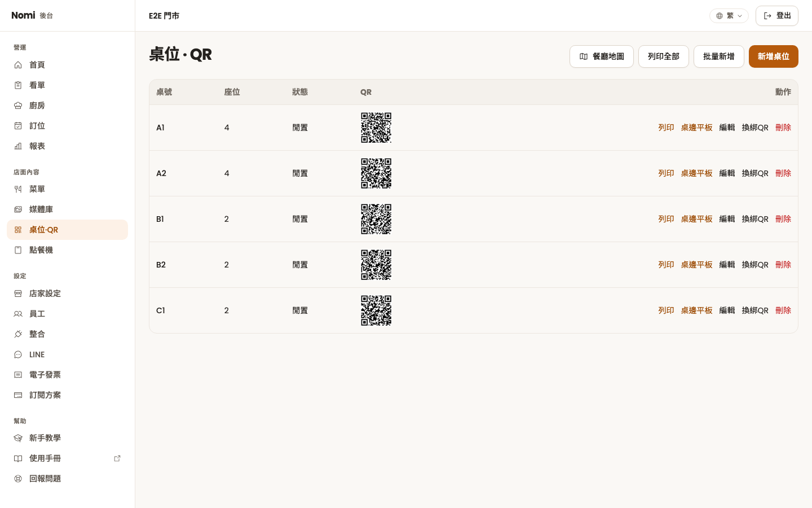The image size is (812, 508).
Task: Click 換綁QR for table B2
Action: 755,265
